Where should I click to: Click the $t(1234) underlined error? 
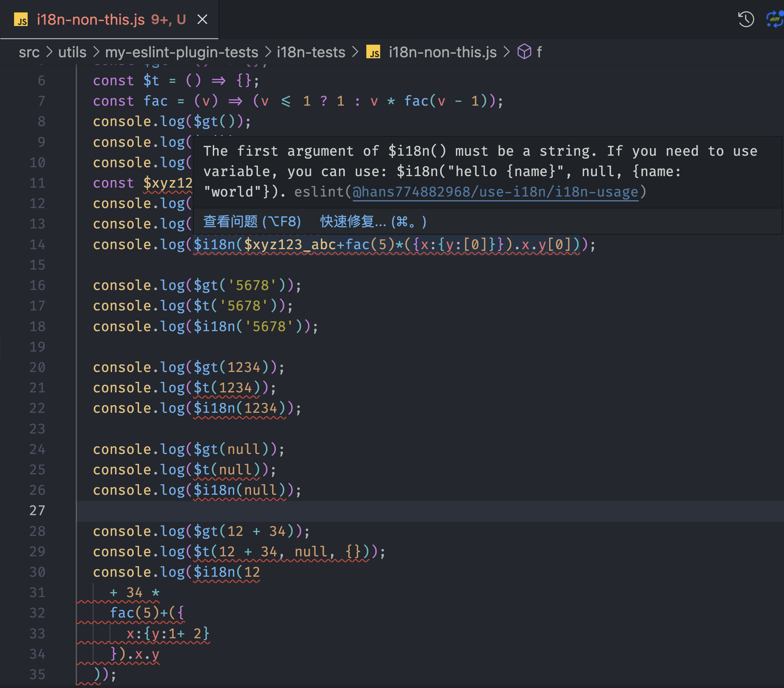(x=226, y=388)
